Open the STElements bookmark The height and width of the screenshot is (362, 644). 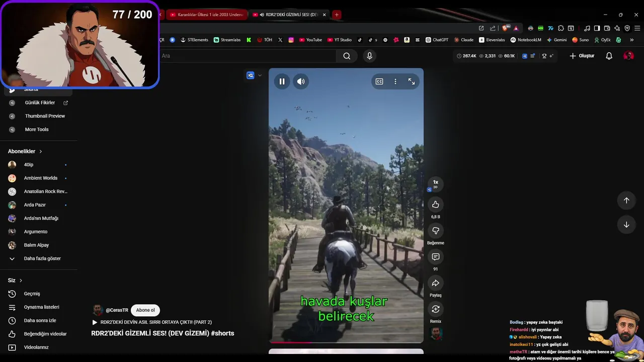pos(194,40)
